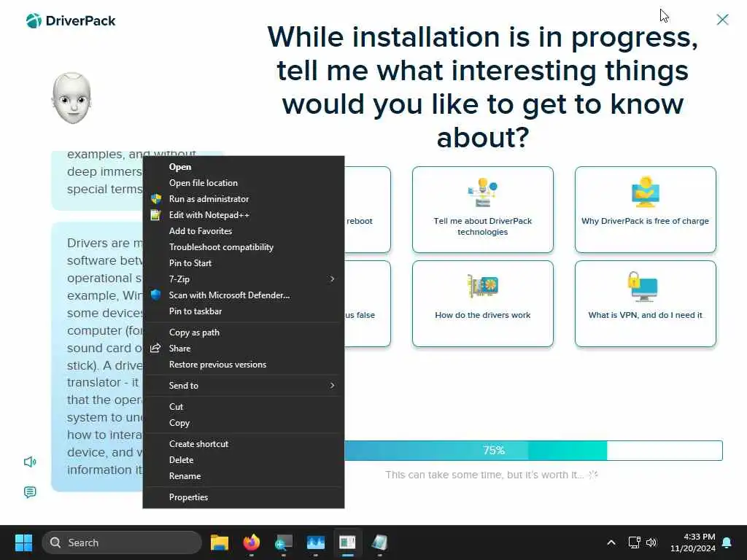Click the Defender shield icon in menu
This screenshot has width=747, height=560.
point(155,295)
